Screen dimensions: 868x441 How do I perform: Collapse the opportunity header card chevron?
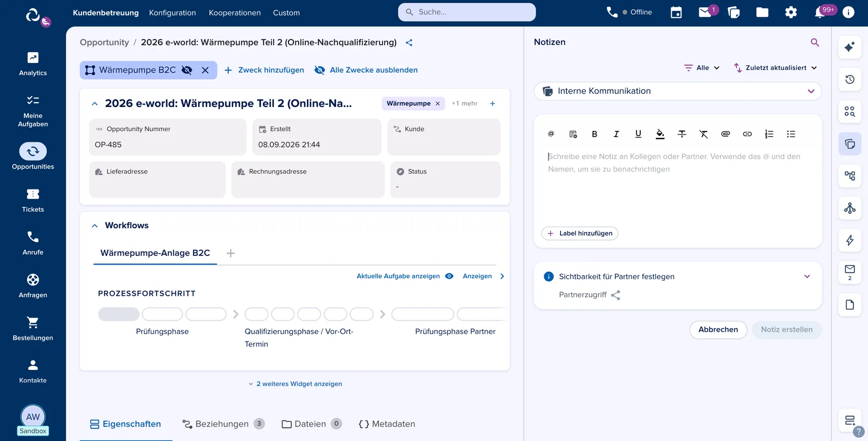[95, 104]
